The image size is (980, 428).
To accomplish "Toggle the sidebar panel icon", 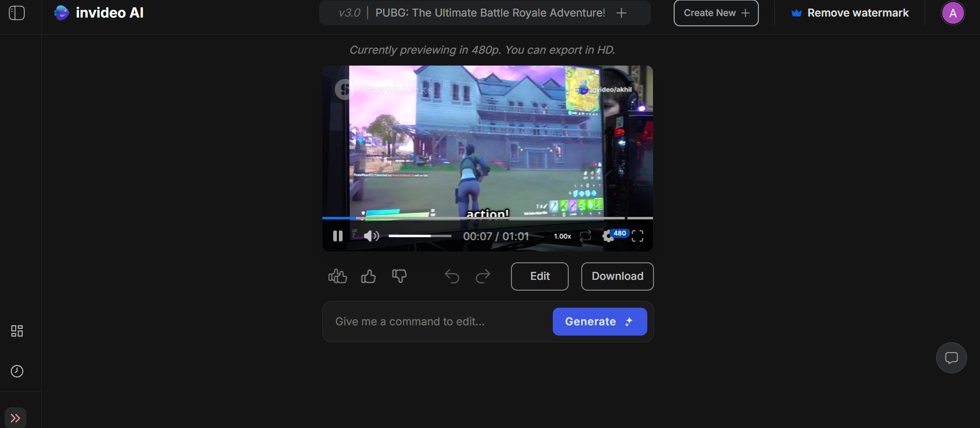I will click(17, 13).
